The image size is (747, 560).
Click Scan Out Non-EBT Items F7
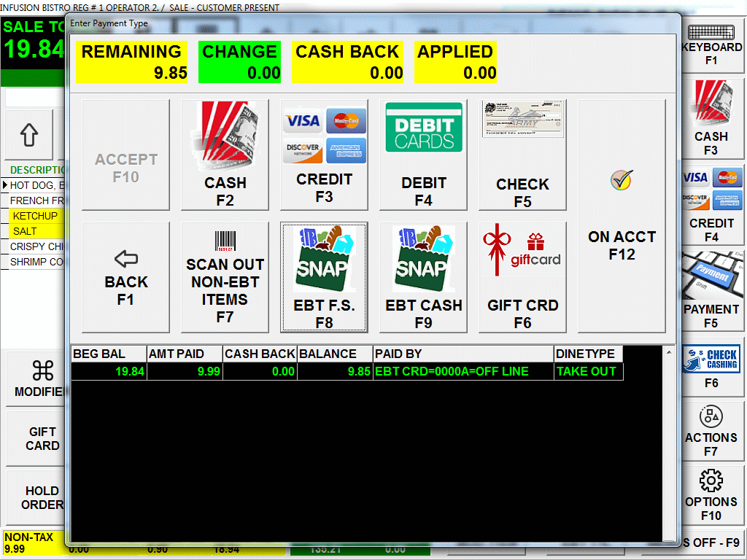pos(225,277)
